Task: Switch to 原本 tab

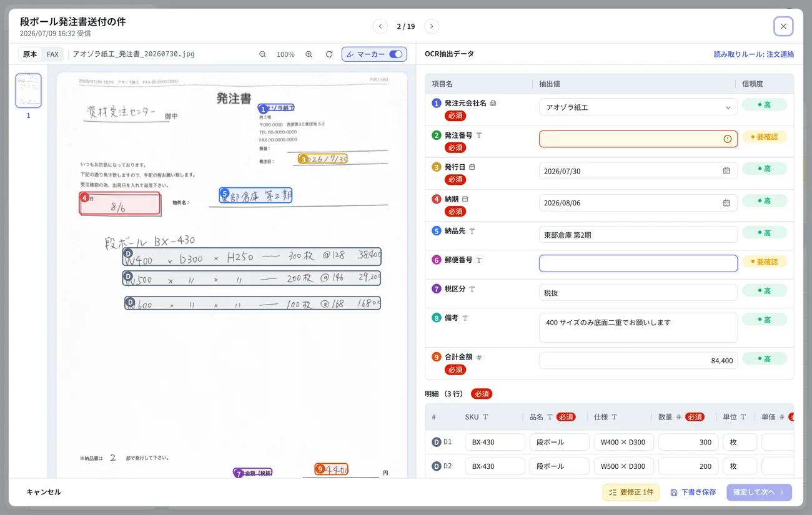Action: click(30, 54)
